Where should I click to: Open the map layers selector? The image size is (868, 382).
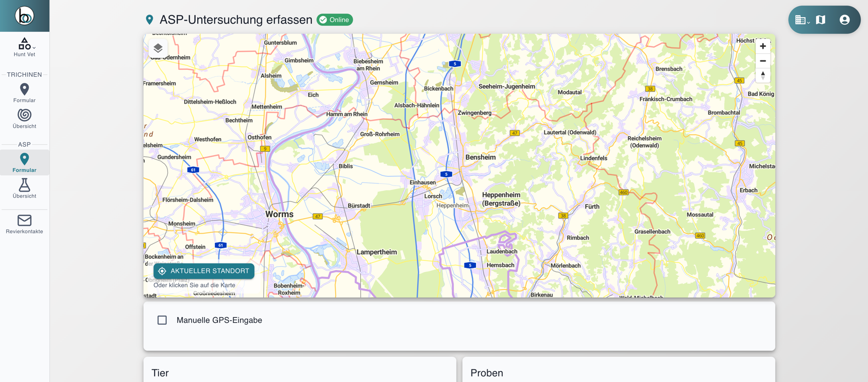pos(158,48)
